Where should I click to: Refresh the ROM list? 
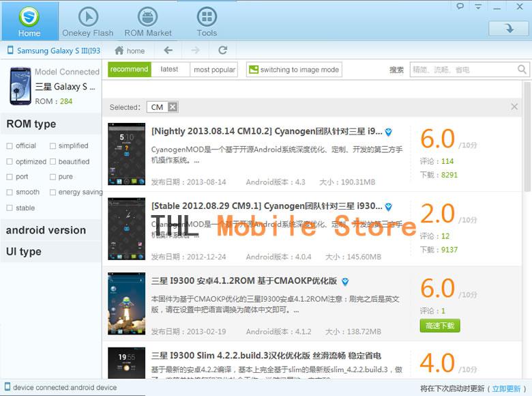pos(222,51)
